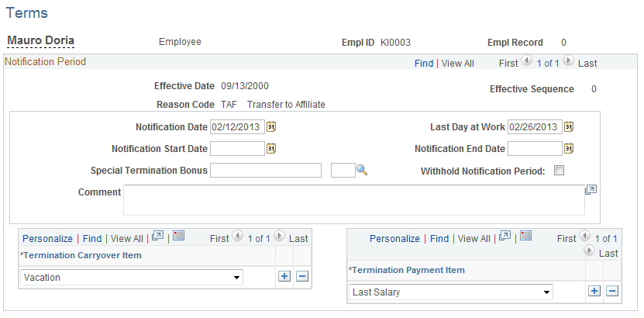This screenshot has height=318, width=644.
Task: Check Withhold Notification Period box
Action: coord(559,171)
